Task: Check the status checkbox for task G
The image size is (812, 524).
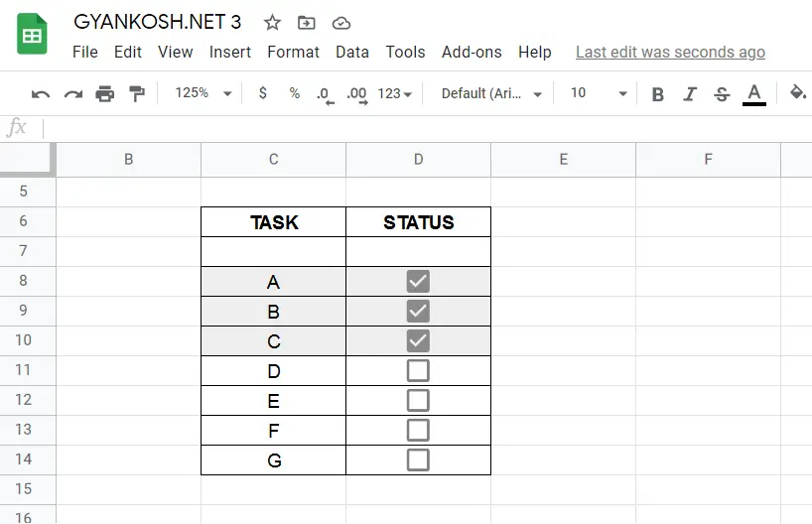Action: click(x=418, y=459)
